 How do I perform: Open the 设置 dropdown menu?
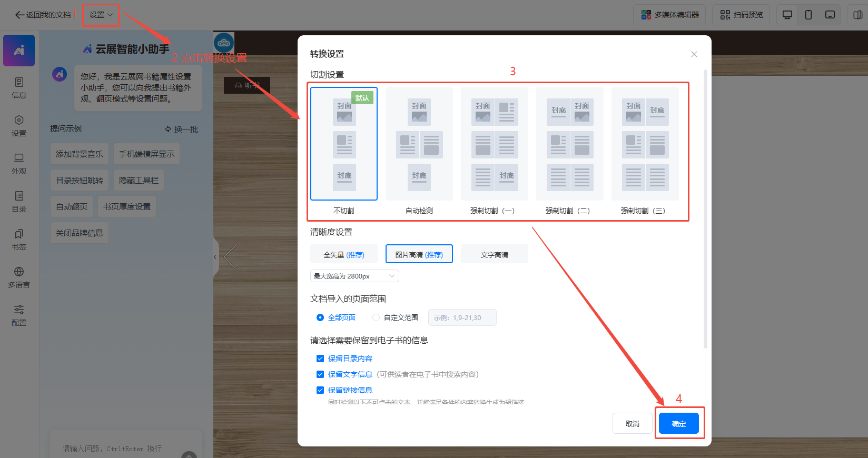[101, 15]
